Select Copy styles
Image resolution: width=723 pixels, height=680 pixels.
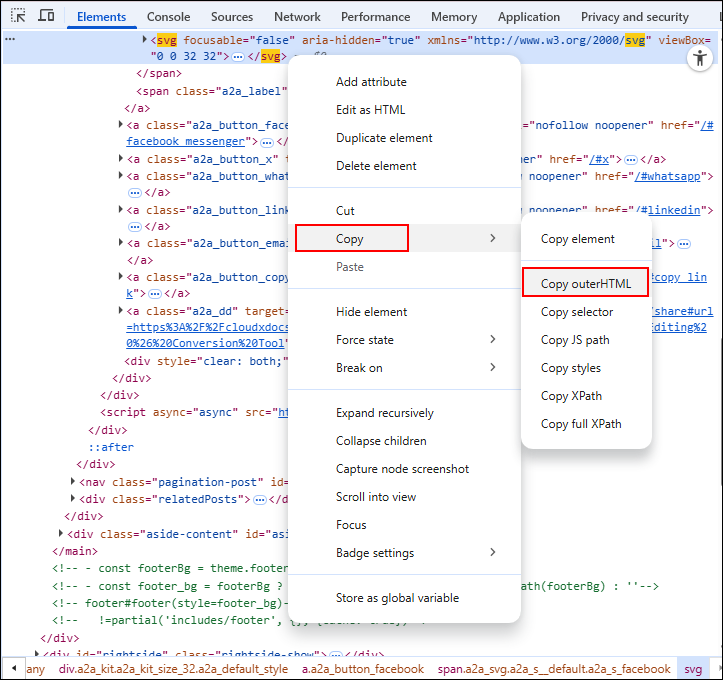(586, 368)
